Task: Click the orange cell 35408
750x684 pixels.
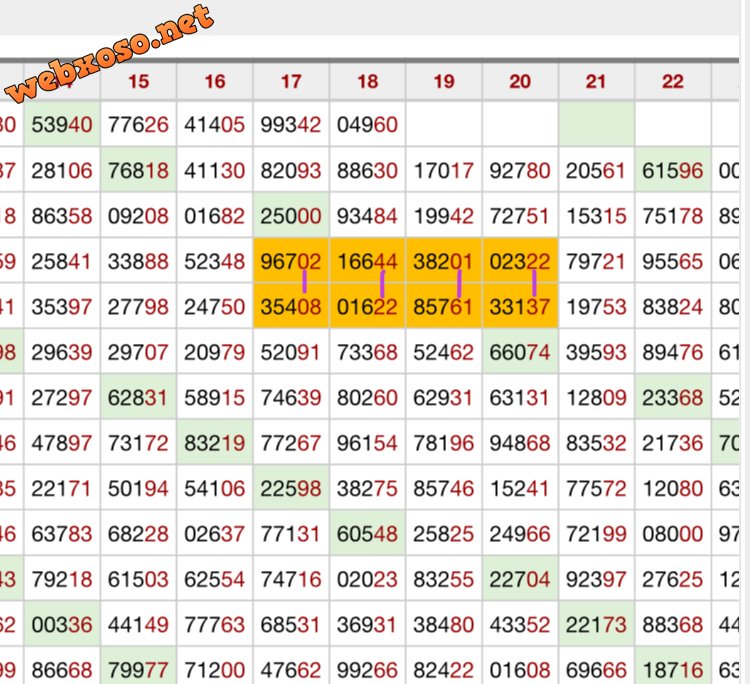Action: click(x=291, y=306)
